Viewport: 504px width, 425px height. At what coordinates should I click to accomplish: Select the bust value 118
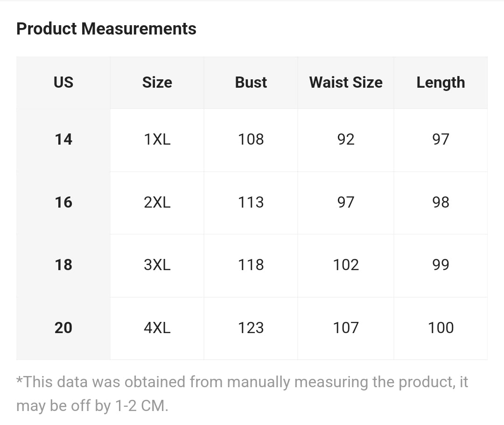tap(251, 265)
